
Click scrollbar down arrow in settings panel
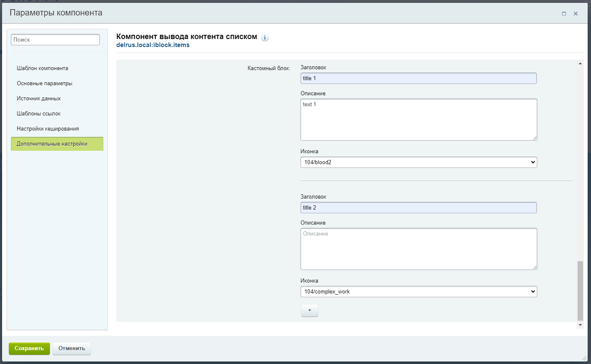[x=580, y=325]
